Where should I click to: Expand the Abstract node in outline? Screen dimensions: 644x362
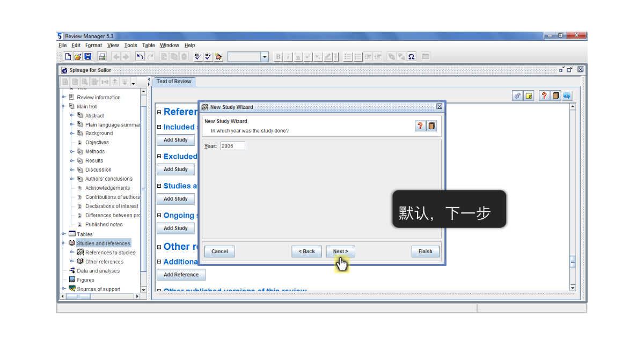coord(72,115)
